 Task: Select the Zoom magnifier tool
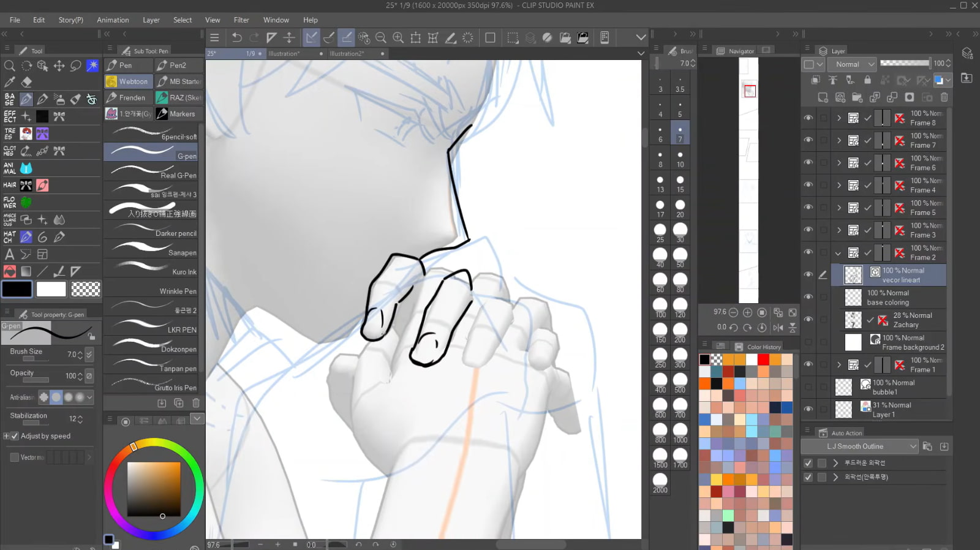pyautogui.click(x=9, y=66)
